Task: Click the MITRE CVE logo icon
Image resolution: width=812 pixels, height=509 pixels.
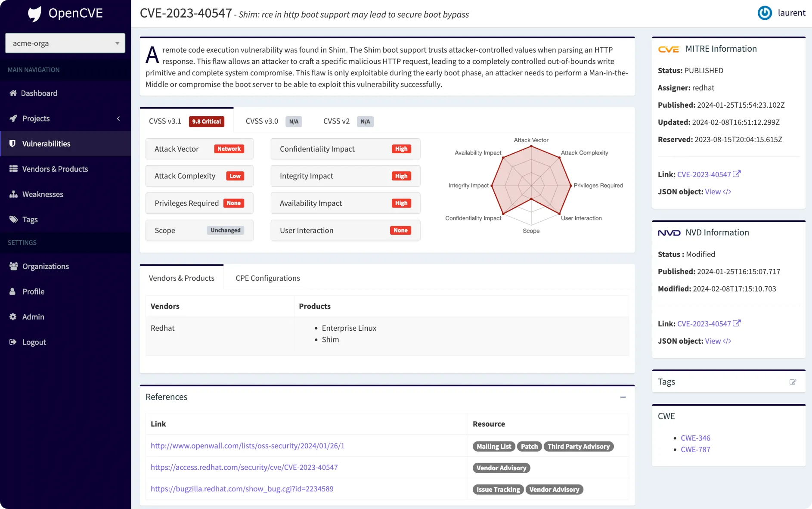Action: click(x=669, y=49)
